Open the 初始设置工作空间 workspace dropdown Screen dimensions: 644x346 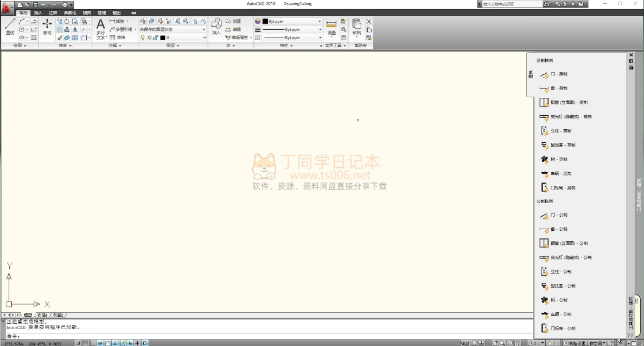(x=584, y=343)
